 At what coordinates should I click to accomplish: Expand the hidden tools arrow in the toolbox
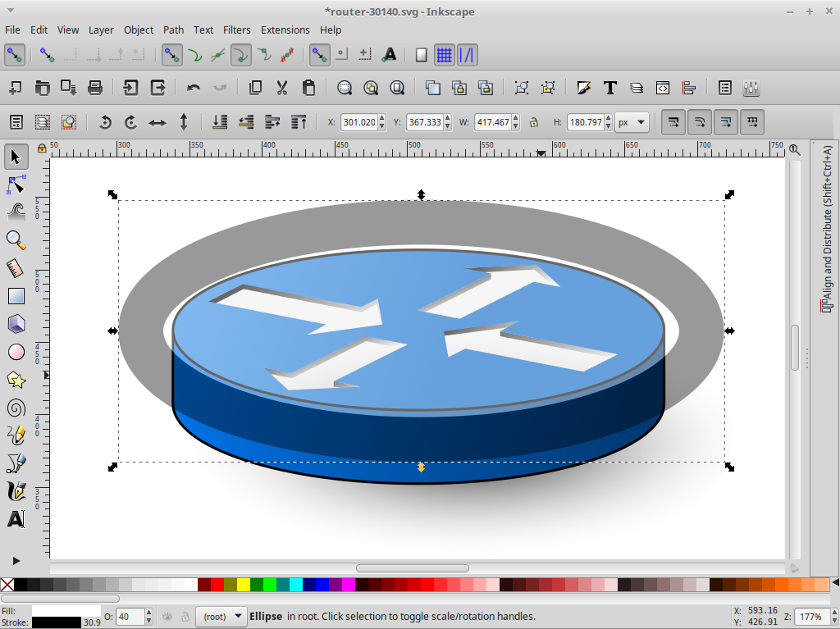pos(16,561)
